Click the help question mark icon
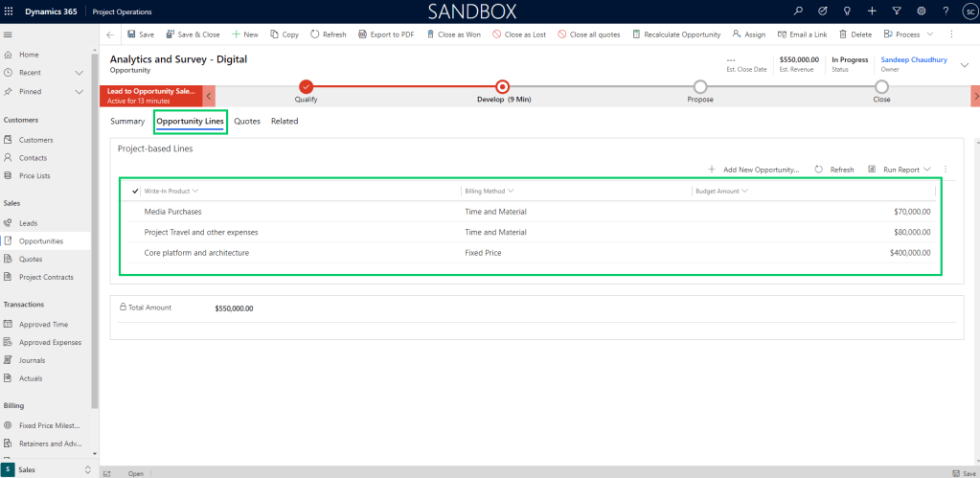This screenshot has width=980, height=478. (945, 11)
